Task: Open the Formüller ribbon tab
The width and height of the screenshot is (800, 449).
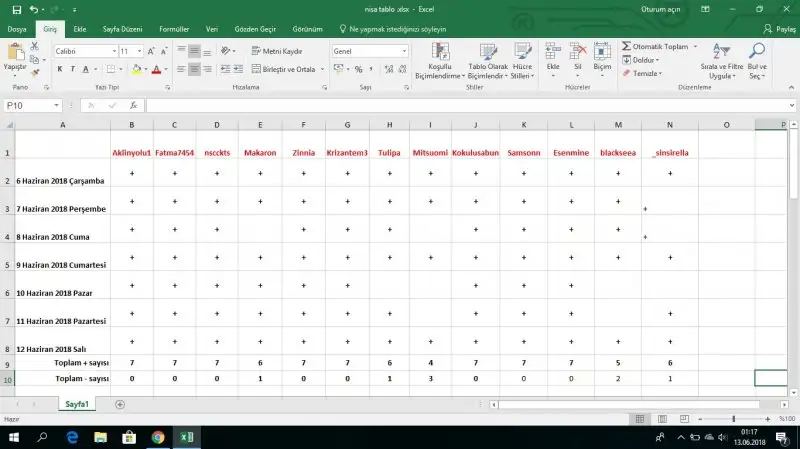Action: pos(173,29)
